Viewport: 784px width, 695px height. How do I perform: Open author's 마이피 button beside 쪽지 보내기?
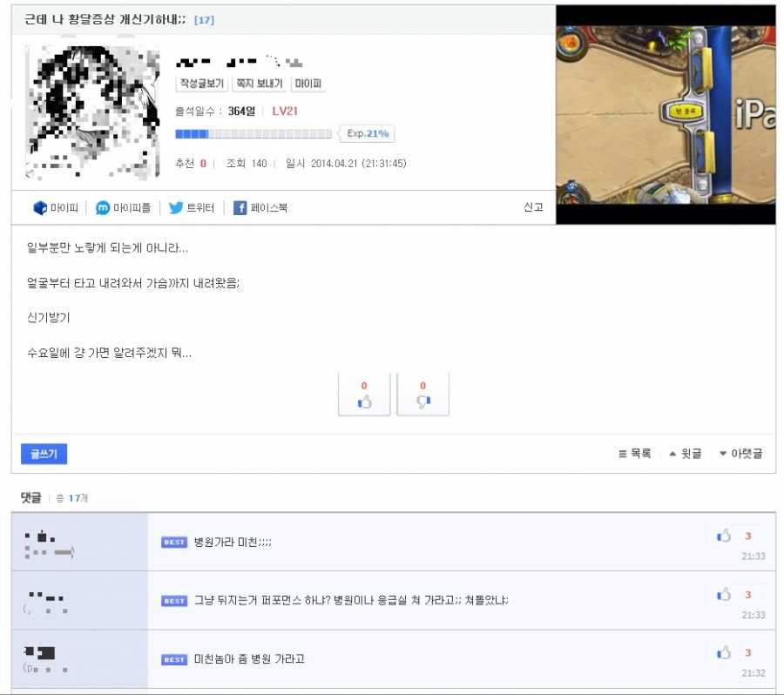point(308,84)
